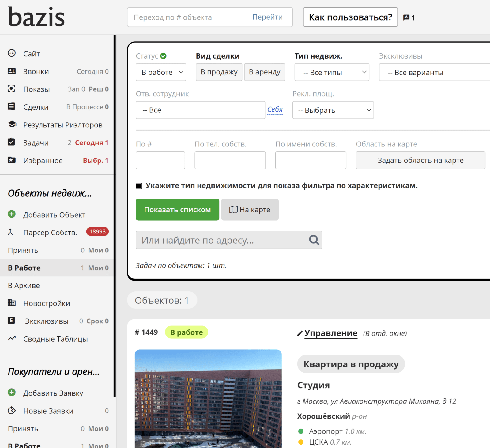
Task: Select Парсер Собств. in the sidebar
Action: point(50,232)
